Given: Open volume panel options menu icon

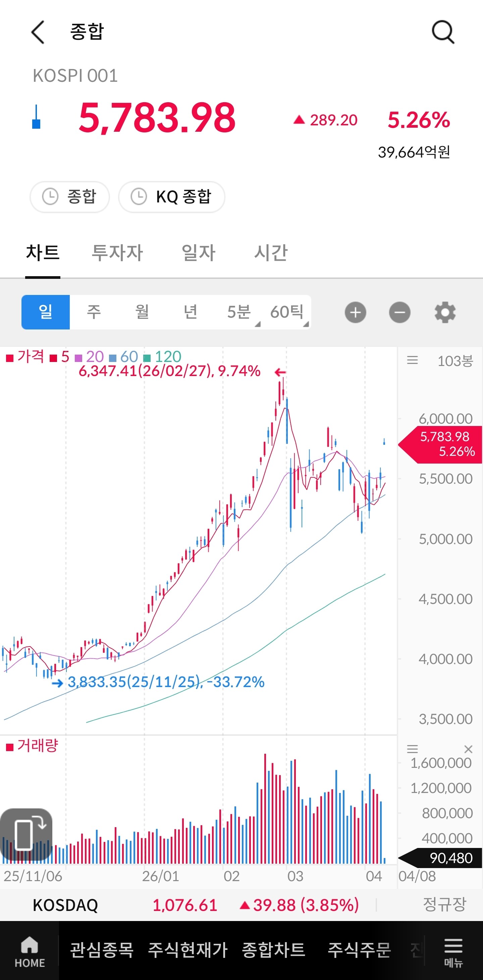Looking at the screenshot, I should [x=412, y=749].
